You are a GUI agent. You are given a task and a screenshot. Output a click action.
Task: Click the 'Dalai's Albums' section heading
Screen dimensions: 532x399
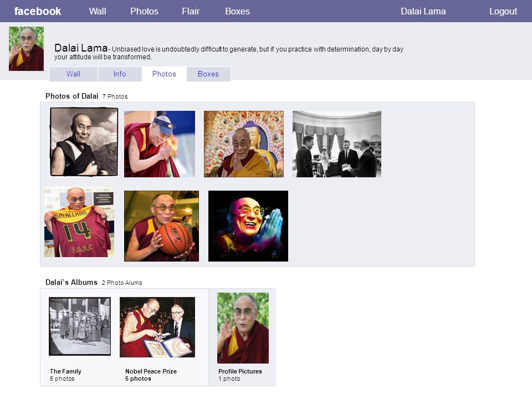coord(71,282)
